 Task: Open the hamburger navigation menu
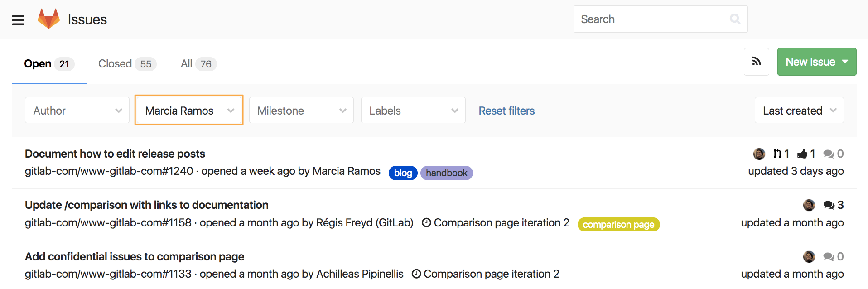click(18, 20)
